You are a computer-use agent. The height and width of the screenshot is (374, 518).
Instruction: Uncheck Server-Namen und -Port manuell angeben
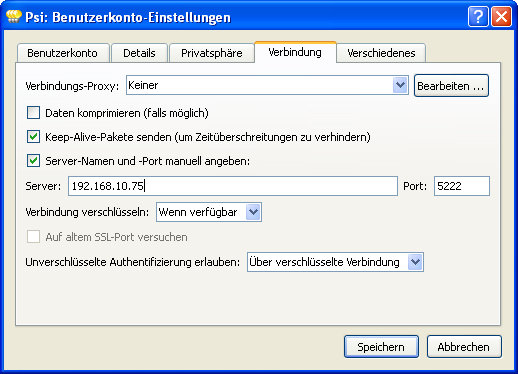33,161
